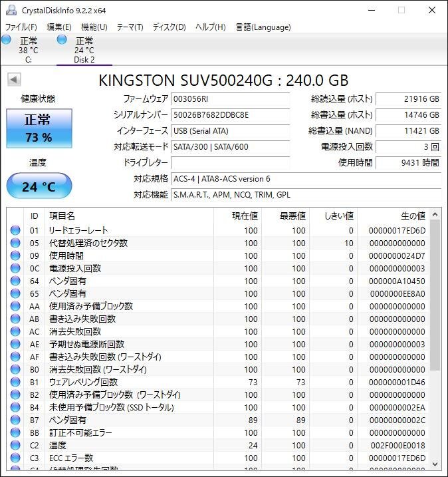
Task: Click the ID column header
Action: [34, 216]
